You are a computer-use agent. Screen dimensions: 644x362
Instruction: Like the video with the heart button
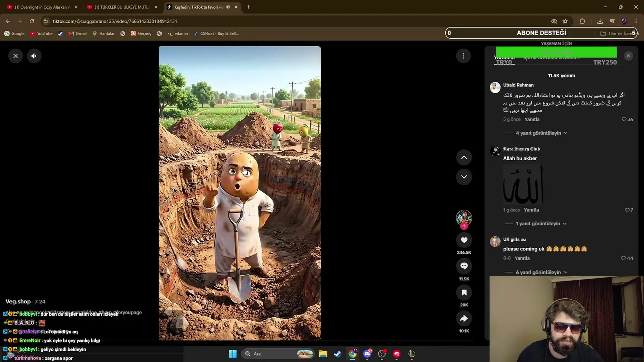click(x=464, y=240)
